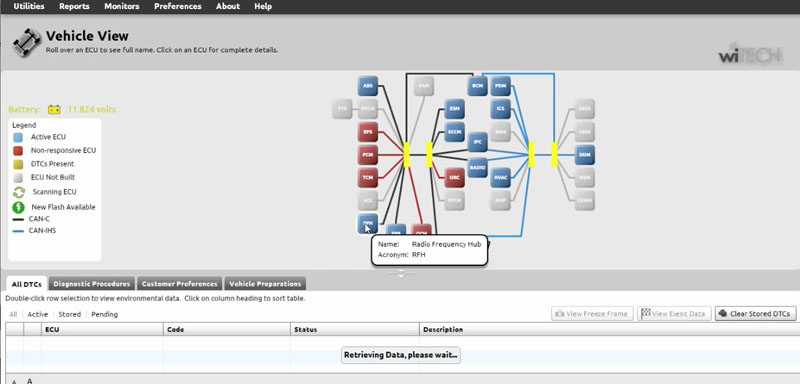Viewport: 800px width, 384px height.
Task: Click the grayed-out AMP ECU node
Action: [501, 200]
